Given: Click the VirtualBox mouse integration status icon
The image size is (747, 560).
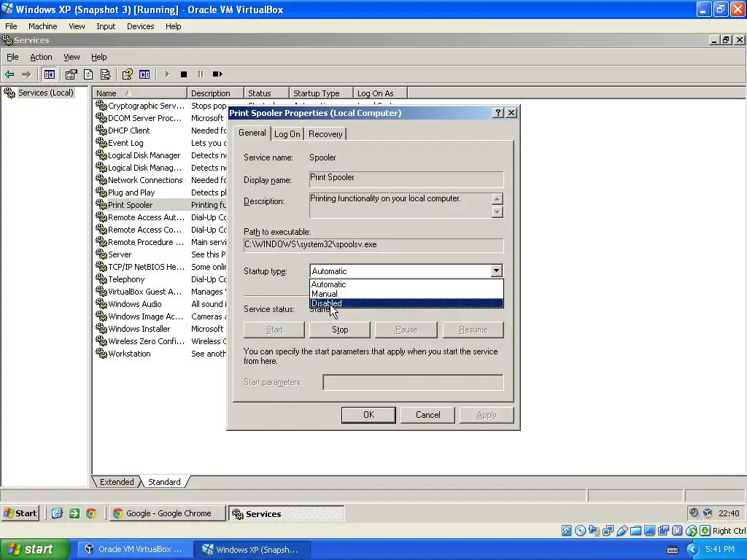Looking at the screenshot, I should pyautogui.click(x=692, y=531).
